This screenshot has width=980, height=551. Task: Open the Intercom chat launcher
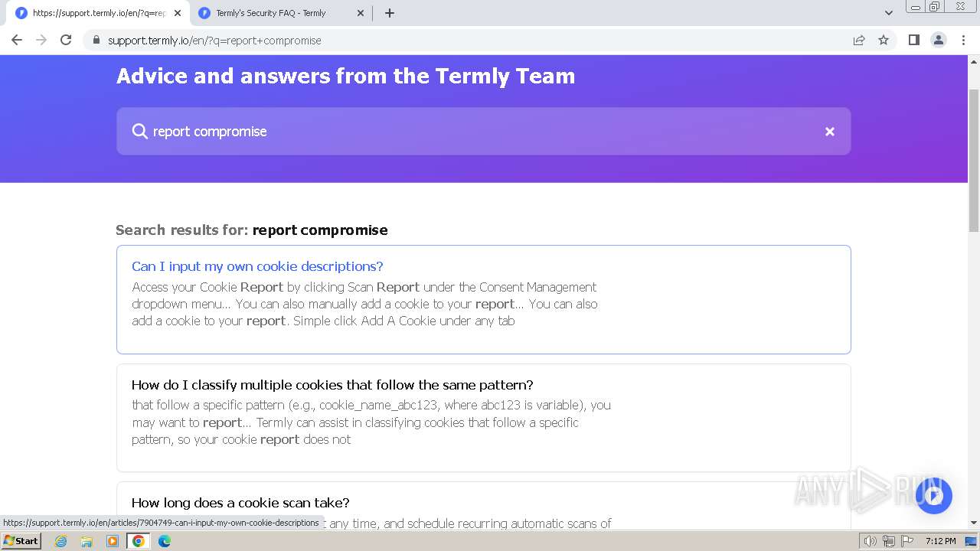point(933,496)
